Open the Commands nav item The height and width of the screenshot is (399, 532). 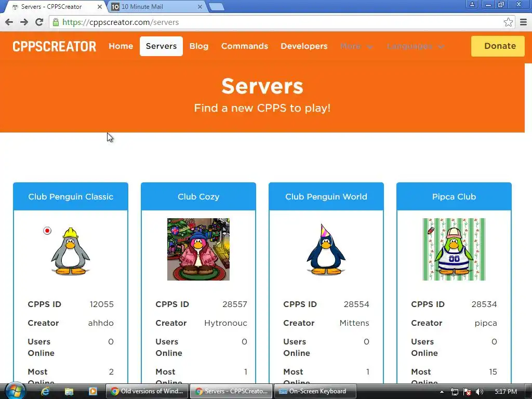(245, 46)
